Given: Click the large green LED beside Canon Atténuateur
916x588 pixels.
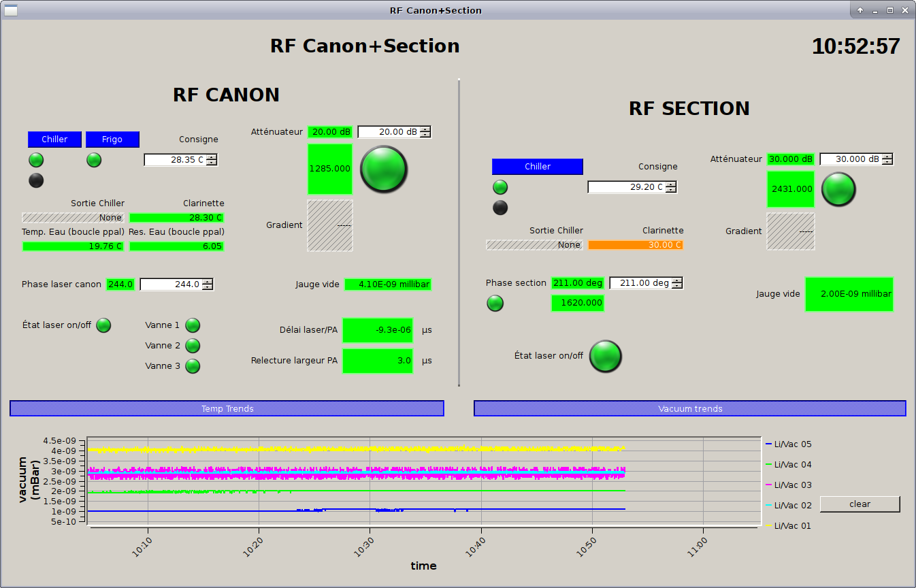Looking at the screenshot, I should click(384, 169).
